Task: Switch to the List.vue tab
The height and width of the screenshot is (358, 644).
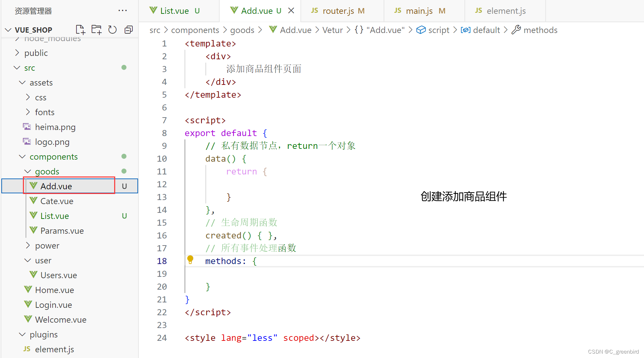Action: pos(179,11)
